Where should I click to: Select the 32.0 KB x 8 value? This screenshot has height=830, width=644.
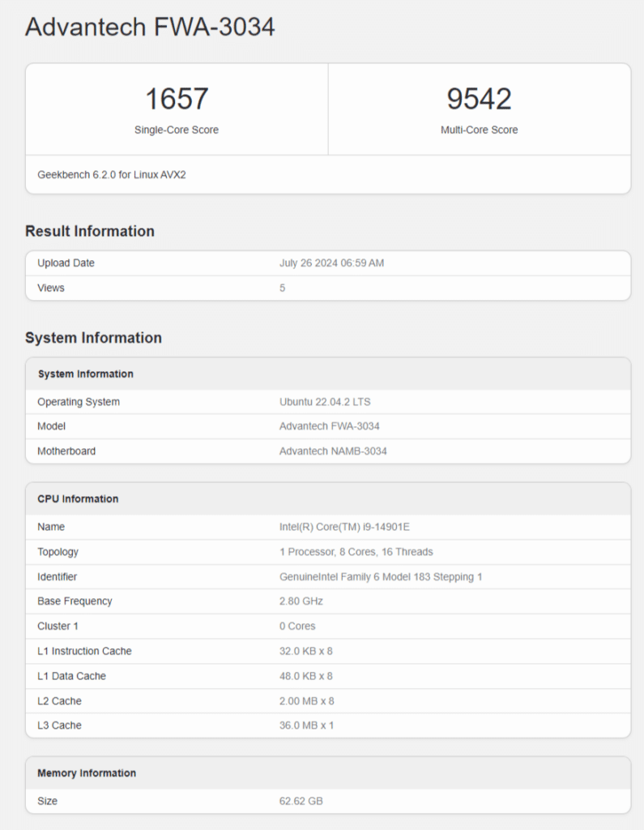pyautogui.click(x=306, y=651)
